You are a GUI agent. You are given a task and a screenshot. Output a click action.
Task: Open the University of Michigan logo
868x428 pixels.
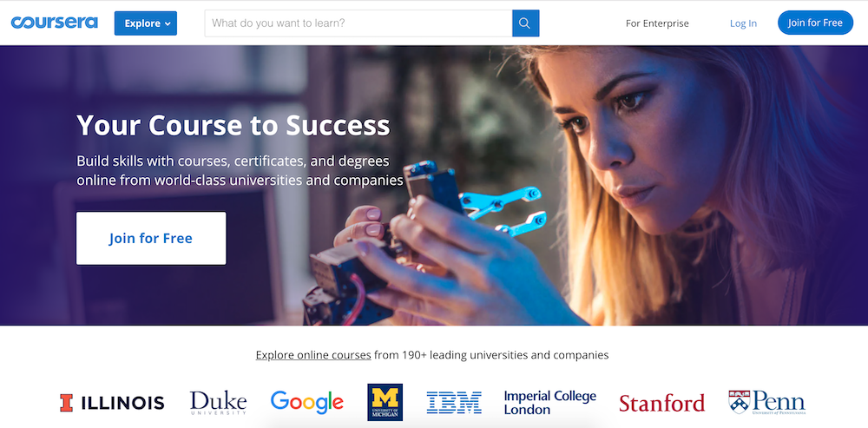385,402
